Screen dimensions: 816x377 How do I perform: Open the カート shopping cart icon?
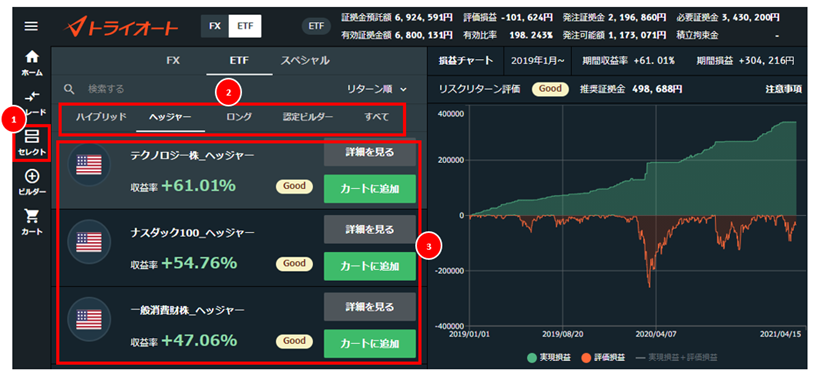click(32, 221)
